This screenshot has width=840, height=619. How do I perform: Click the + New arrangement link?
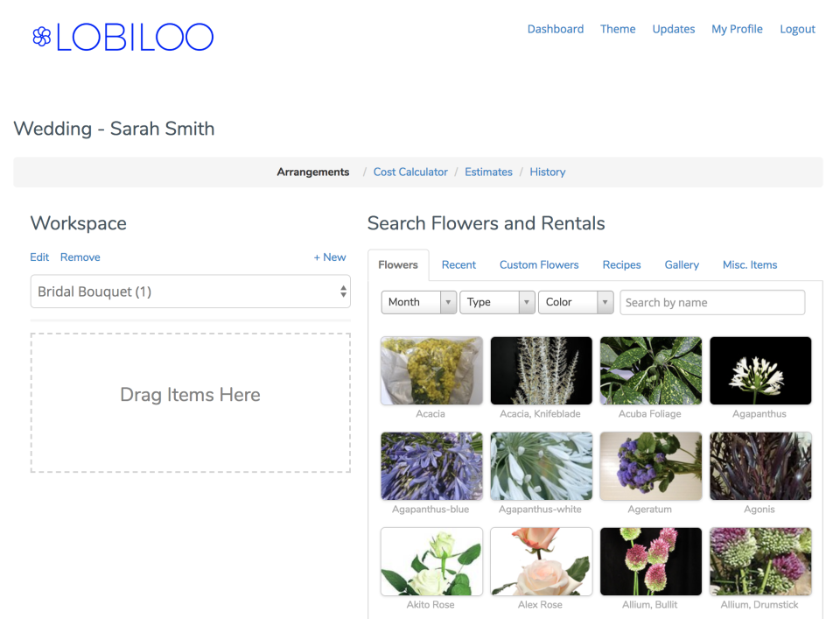[x=330, y=257]
